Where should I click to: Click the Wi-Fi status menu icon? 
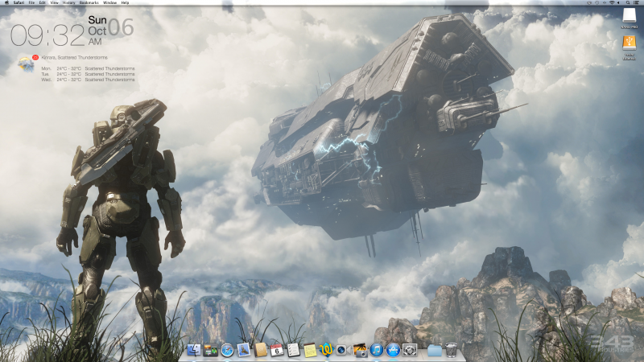[x=611, y=2]
